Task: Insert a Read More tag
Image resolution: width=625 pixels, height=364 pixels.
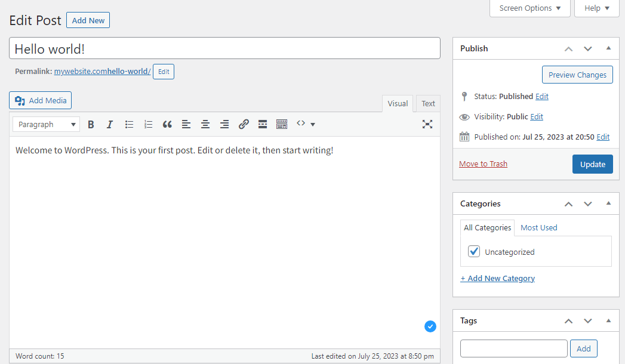Action: [x=263, y=124]
